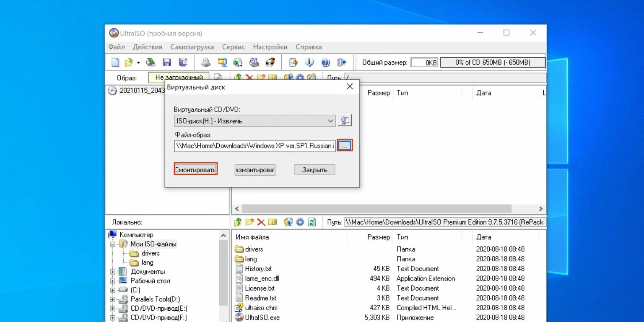
Task: Collapse the Мои ISO-файлы tree node
Action: pyautogui.click(x=112, y=244)
